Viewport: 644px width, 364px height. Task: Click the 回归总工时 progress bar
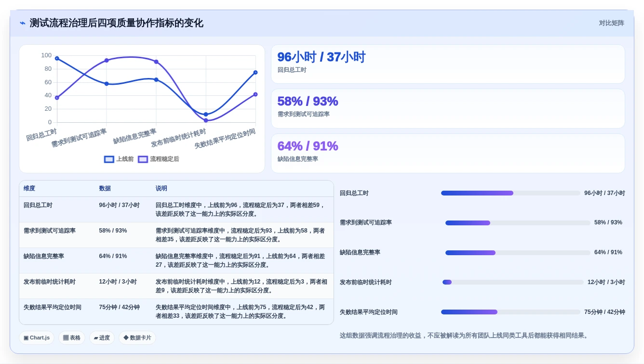click(510, 193)
